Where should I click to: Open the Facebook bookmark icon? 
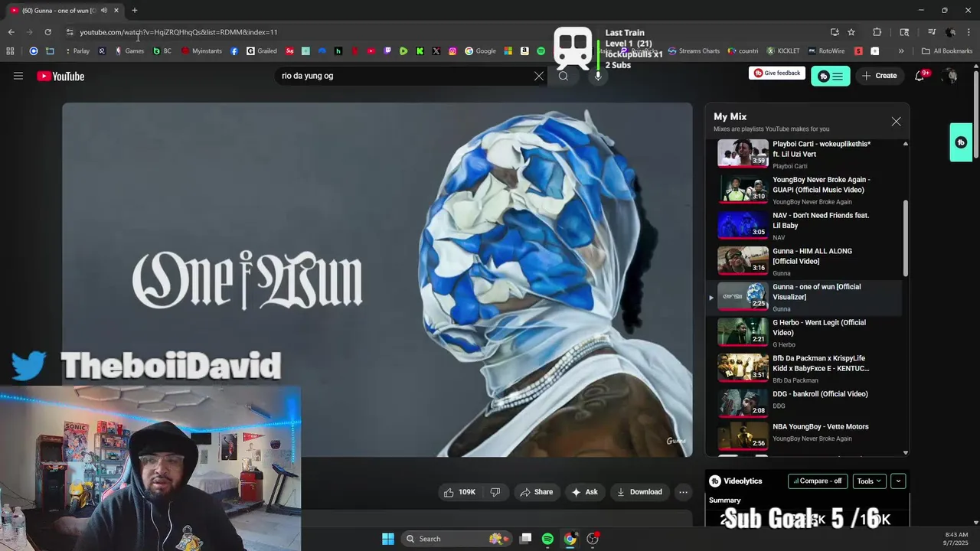(x=234, y=51)
